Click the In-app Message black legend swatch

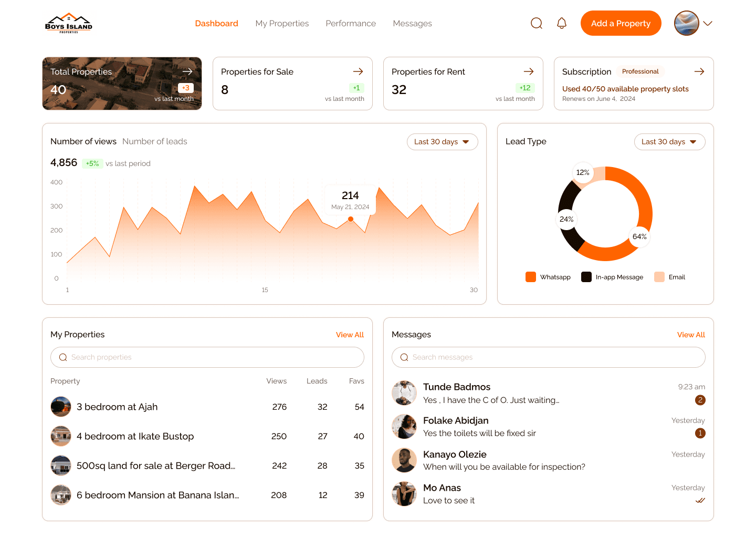pyautogui.click(x=586, y=277)
